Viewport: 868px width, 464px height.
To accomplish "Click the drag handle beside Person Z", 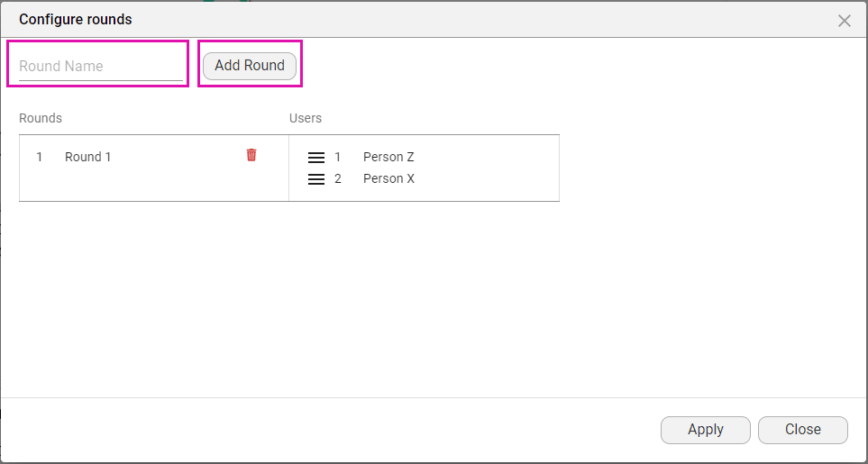I will click(316, 158).
